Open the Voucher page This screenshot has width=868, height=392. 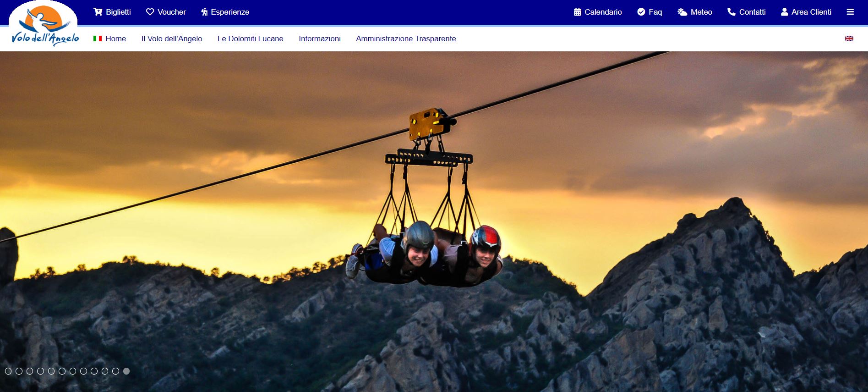click(172, 12)
